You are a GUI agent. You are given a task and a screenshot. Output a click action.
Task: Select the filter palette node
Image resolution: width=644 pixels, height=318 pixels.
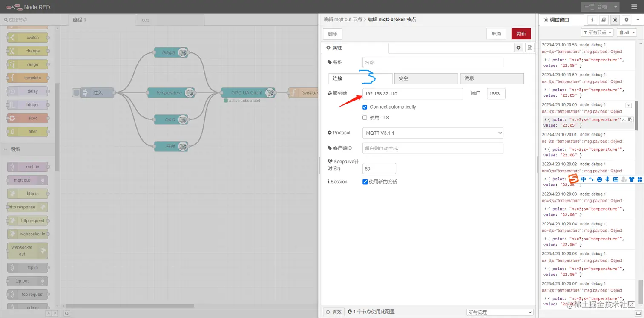click(x=27, y=131)
